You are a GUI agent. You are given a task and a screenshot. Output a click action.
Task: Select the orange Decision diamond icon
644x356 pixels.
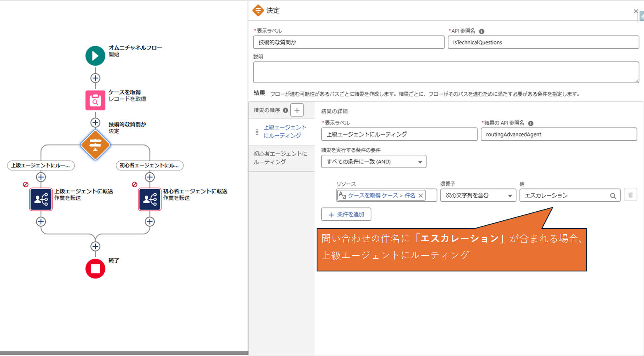95,145
